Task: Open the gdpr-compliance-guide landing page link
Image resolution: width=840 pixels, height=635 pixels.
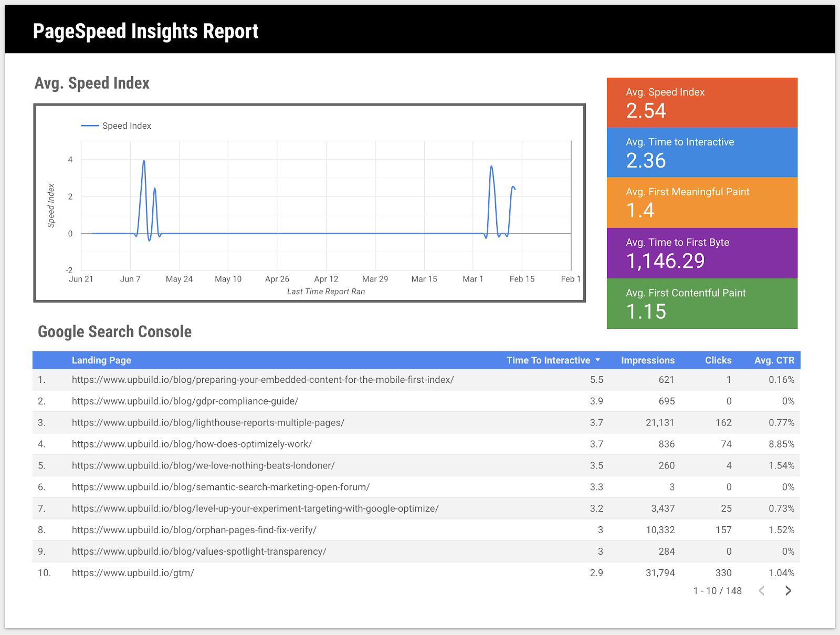Action: (x=185, y=401)
